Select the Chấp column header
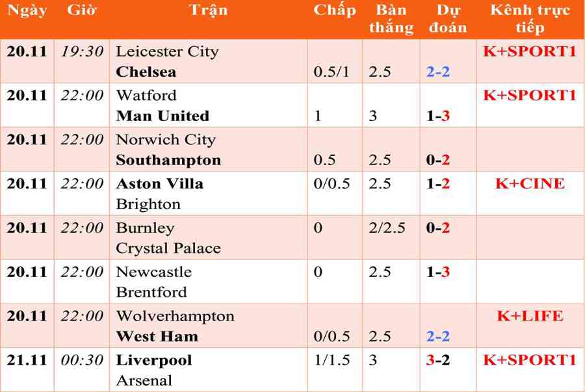Viewport: 585px width, 392px height. pos(335,10)
